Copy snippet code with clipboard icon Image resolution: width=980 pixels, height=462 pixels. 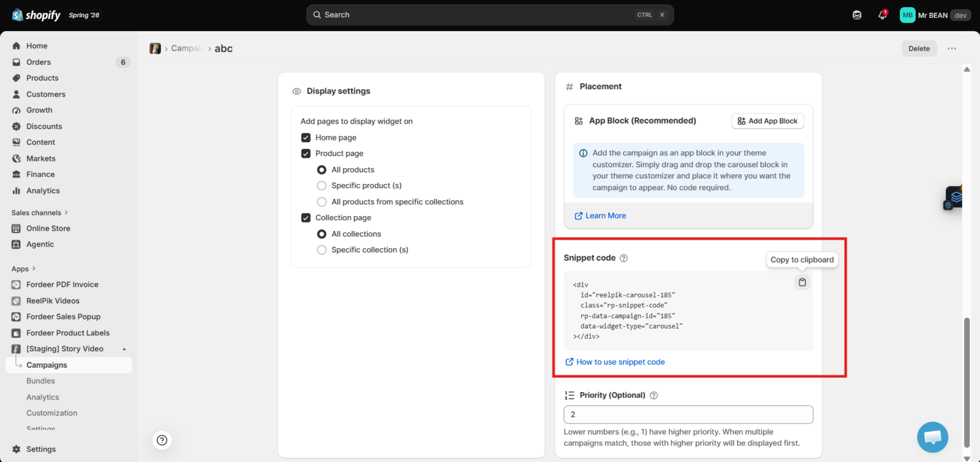tap(802, 282)
